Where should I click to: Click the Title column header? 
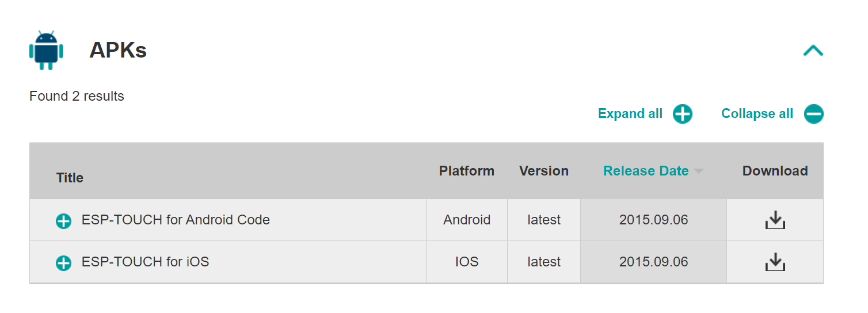click(x=70, y=178)
